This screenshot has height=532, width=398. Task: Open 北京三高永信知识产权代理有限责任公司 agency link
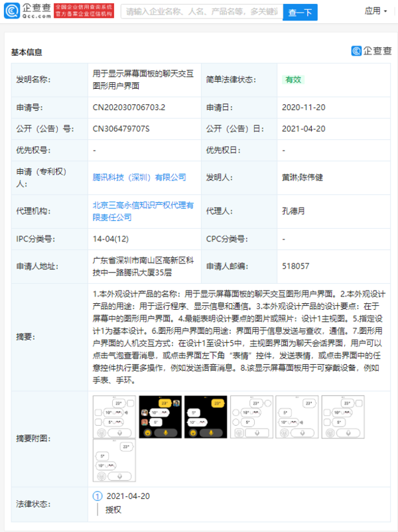tap(143, 211)
